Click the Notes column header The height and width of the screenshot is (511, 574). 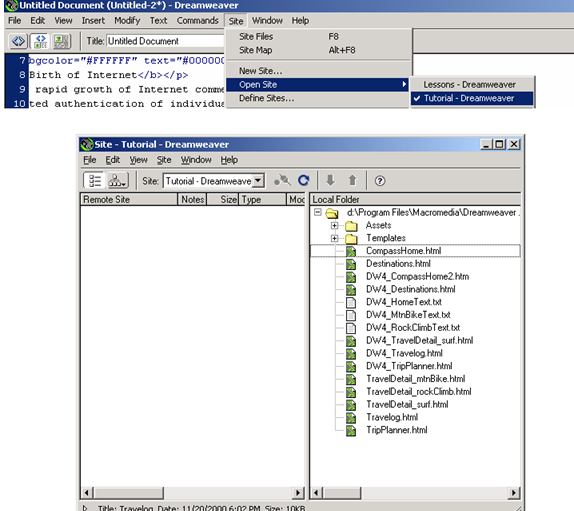click(x=193, y=199)
